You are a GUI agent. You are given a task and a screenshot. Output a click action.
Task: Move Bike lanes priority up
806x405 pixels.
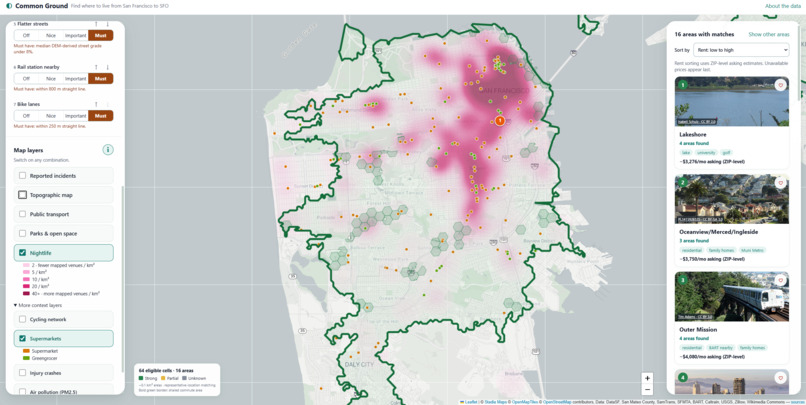click(96, 104)
